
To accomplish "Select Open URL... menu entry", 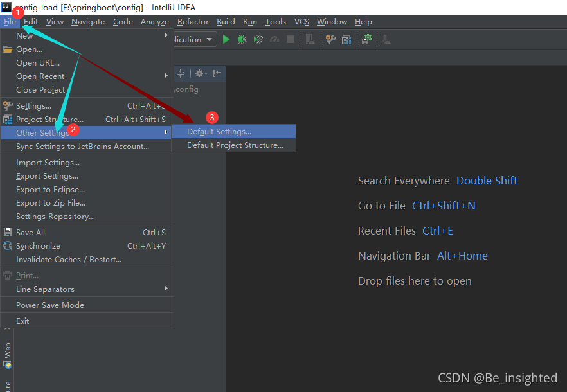I will pos(87,62).
